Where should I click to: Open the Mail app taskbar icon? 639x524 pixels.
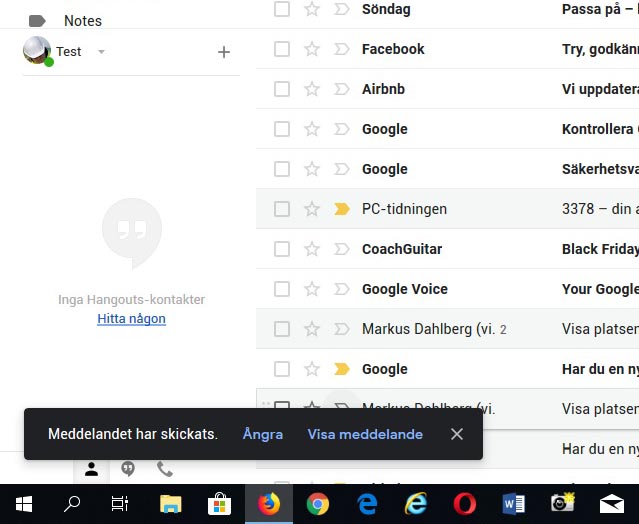coord(612,504)
